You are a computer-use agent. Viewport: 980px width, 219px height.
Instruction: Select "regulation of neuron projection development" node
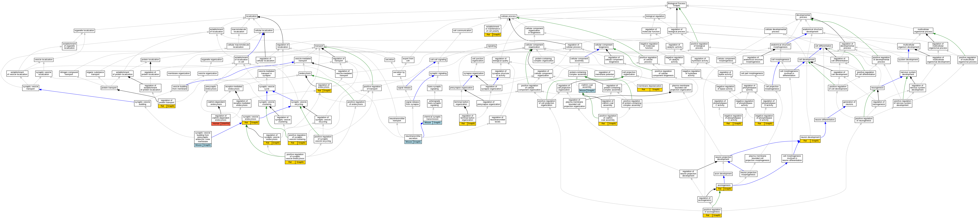(688, 174)
